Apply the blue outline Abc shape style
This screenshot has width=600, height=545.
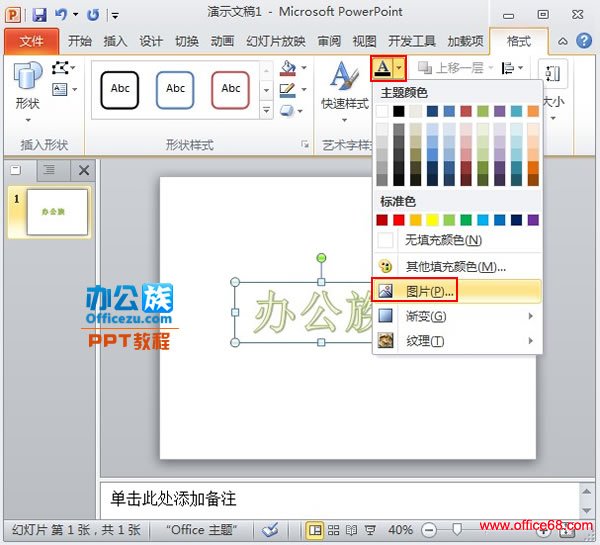tap(175, 90)
